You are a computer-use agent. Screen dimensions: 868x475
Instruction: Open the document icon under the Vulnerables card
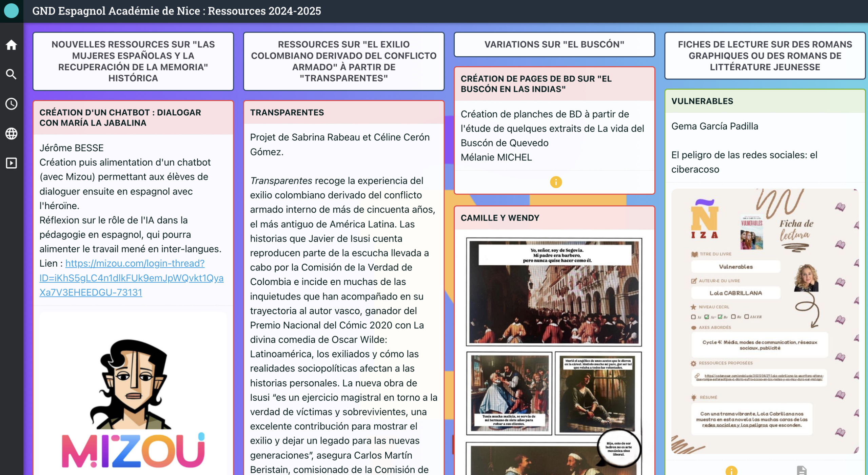click(802, 471)
